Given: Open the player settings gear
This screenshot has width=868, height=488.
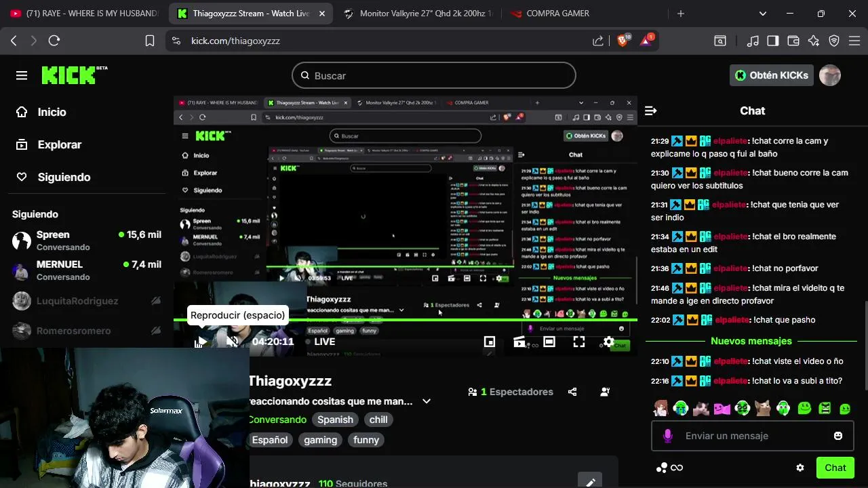Looking at the screenshot, I should [x=609, y=342].
